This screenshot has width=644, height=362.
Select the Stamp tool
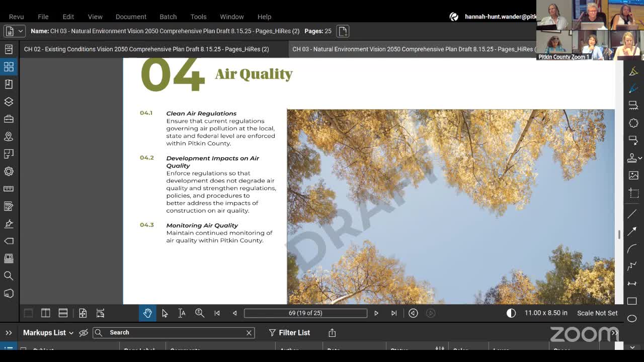[x=632, y=158]
